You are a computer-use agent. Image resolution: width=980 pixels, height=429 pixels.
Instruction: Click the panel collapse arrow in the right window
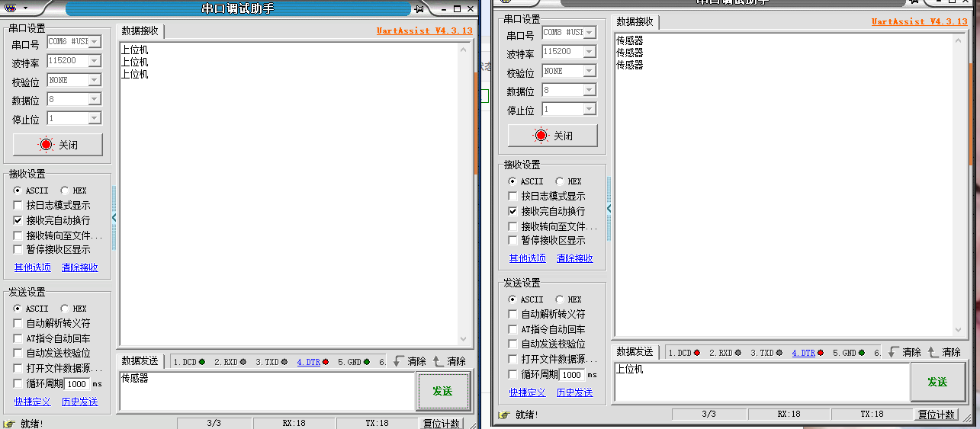coord(609,208)
